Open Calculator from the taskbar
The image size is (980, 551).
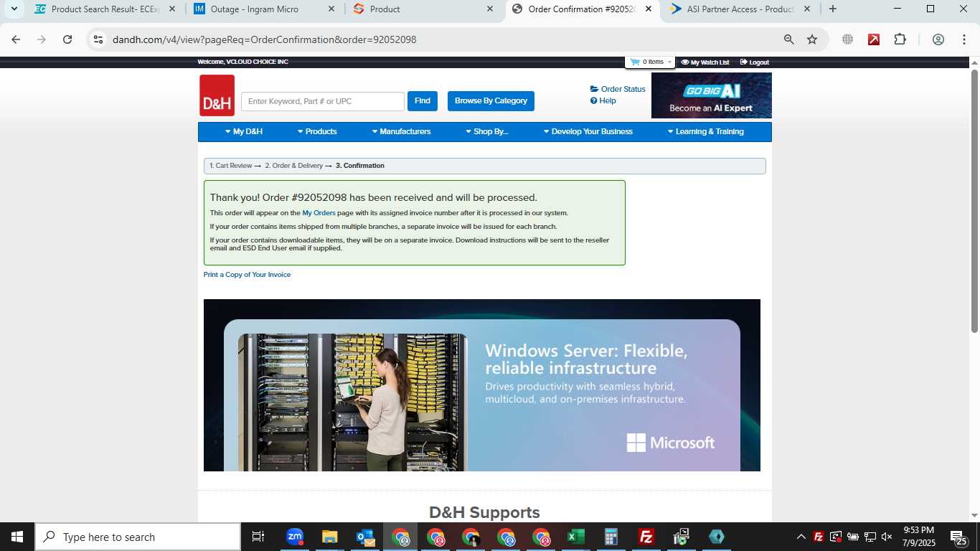(611, 537)
